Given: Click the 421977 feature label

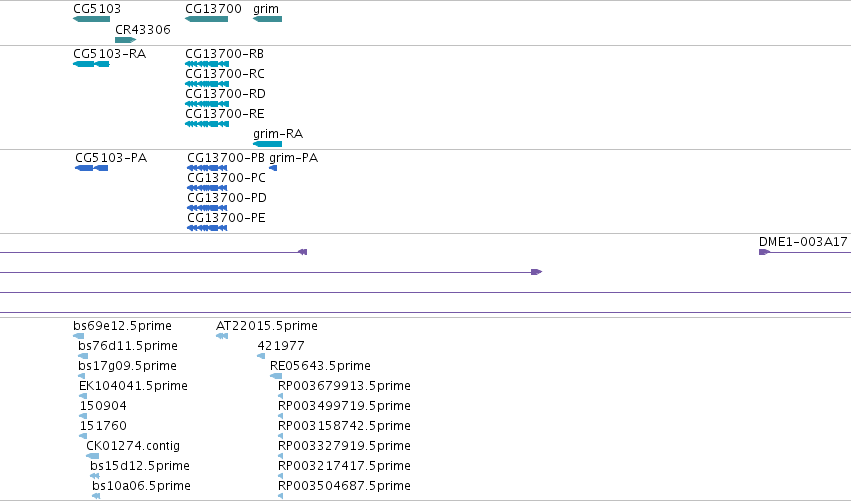Looking at the screenshot, I should pyautogui.click(x=281, y=346).
